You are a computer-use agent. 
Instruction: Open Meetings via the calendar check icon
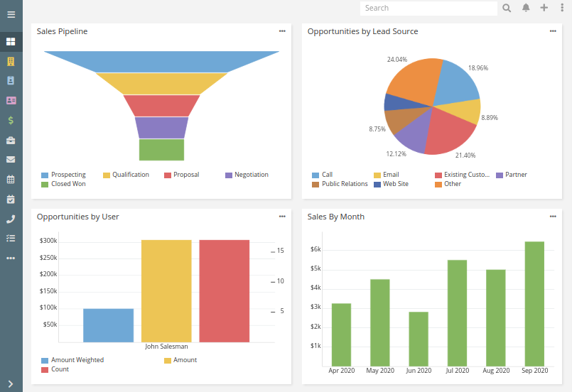pos(11,199)
